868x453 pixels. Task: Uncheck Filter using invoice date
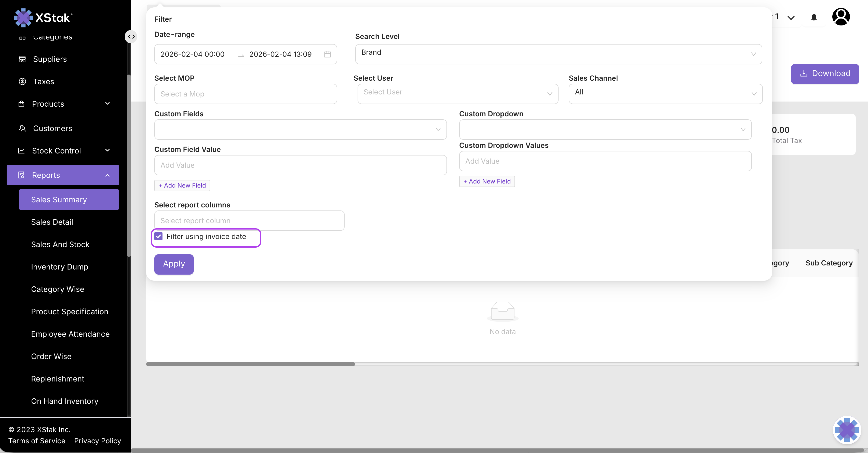[159, 236]
